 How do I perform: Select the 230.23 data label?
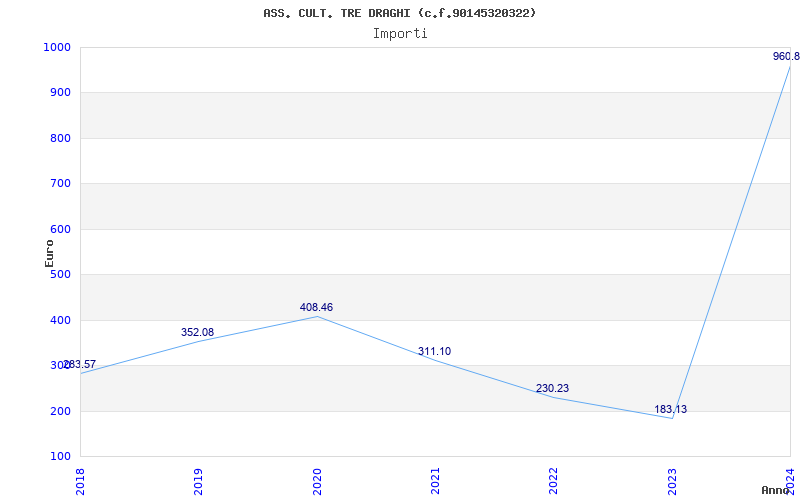[x=553, y=388]
